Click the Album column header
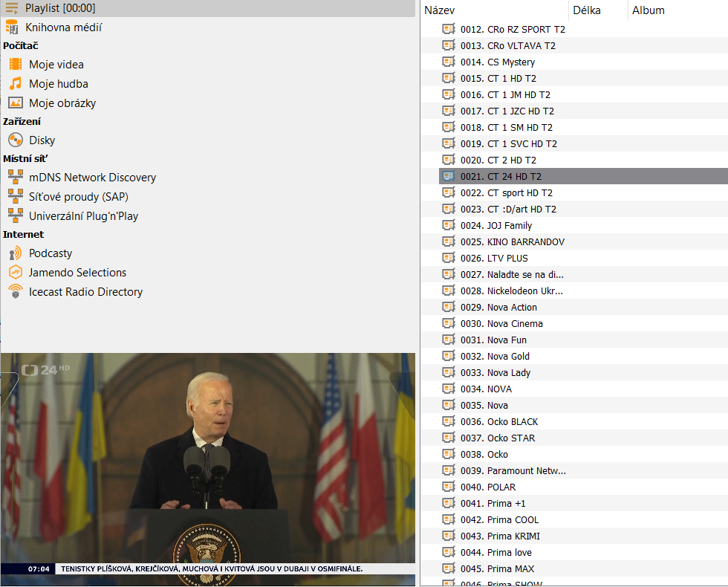728x587 pixels. [x=649, y=10]
